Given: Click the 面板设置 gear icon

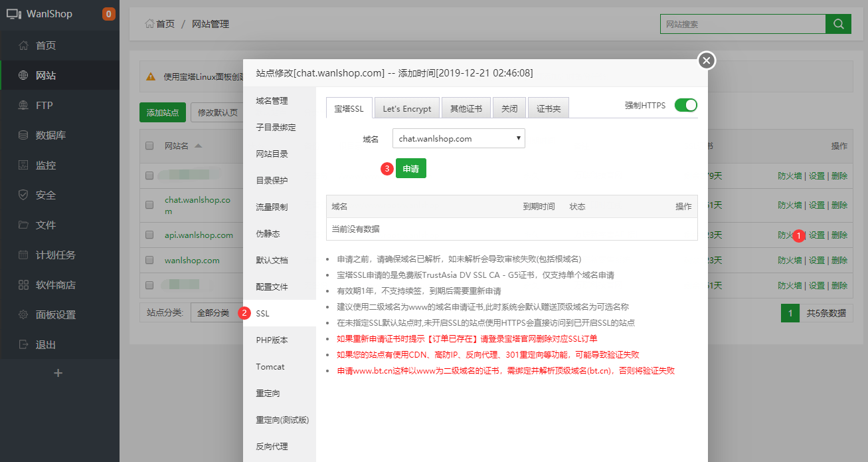Looking at the screenshot, I should [24, 315].
